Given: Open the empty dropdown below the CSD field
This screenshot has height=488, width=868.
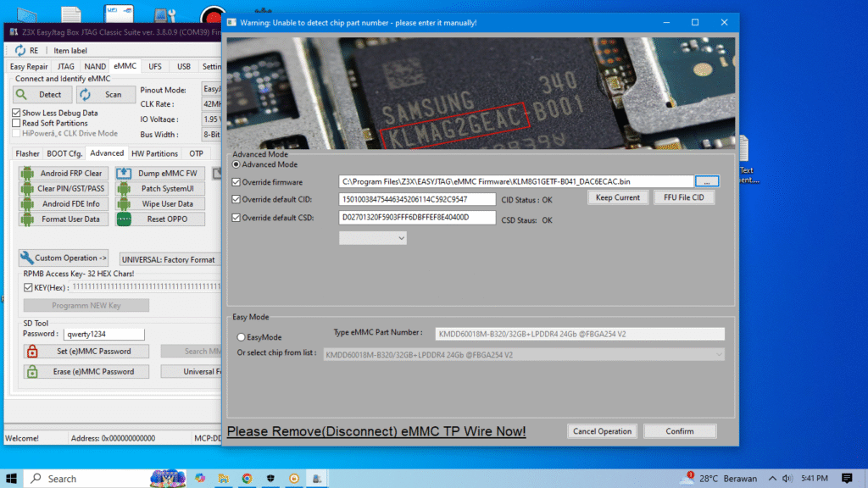Looking at the screenshot, I should tap(373, 238).
